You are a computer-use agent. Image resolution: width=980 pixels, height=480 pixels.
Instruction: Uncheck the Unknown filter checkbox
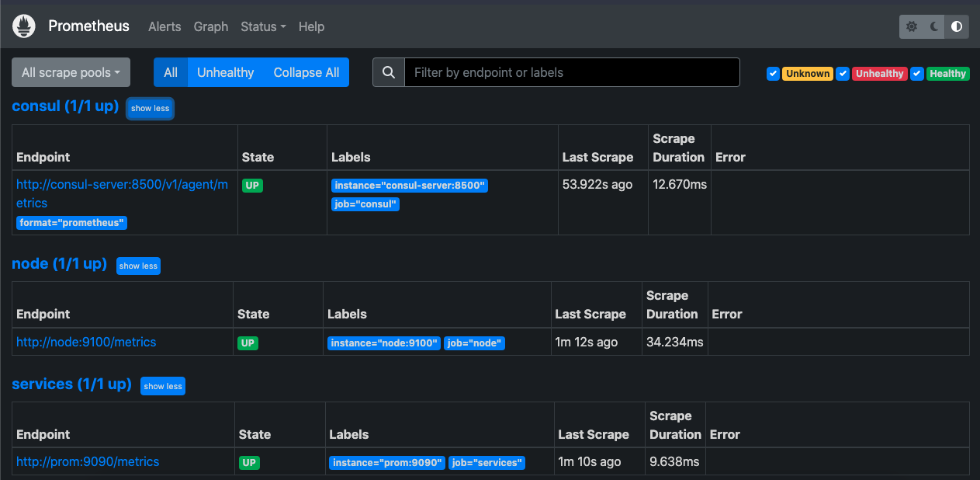(773, 73)
